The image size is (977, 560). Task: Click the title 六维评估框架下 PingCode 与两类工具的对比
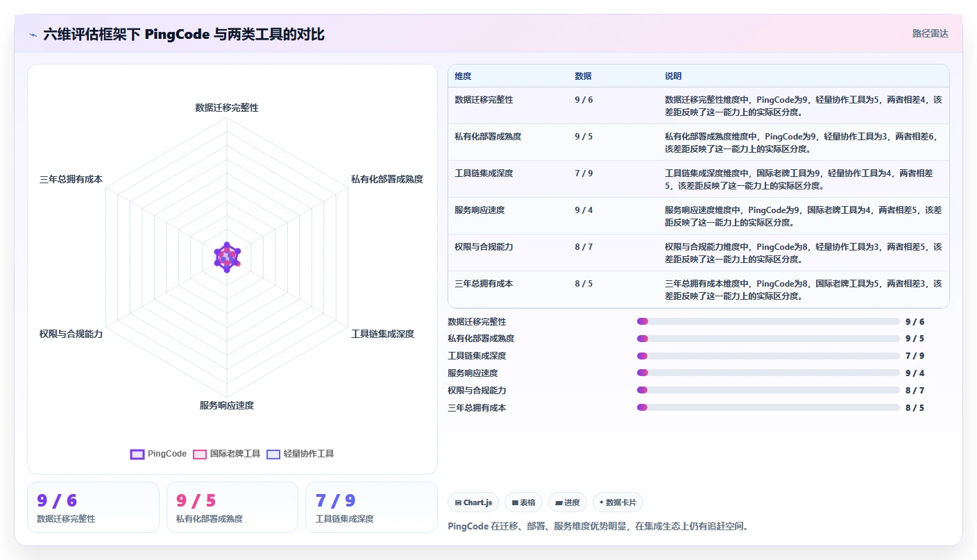tap(184, 34)
